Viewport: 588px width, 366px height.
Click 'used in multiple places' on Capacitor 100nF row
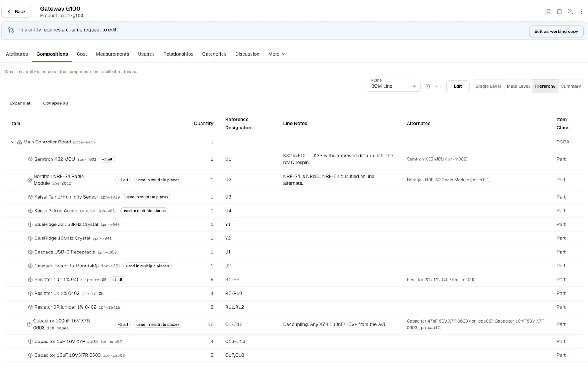click(158, 324)
